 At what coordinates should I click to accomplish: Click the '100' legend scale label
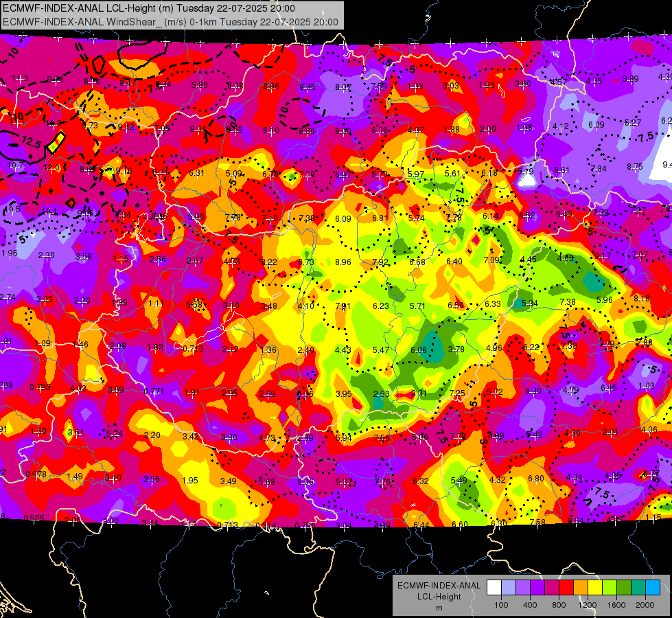click(501, 605)
